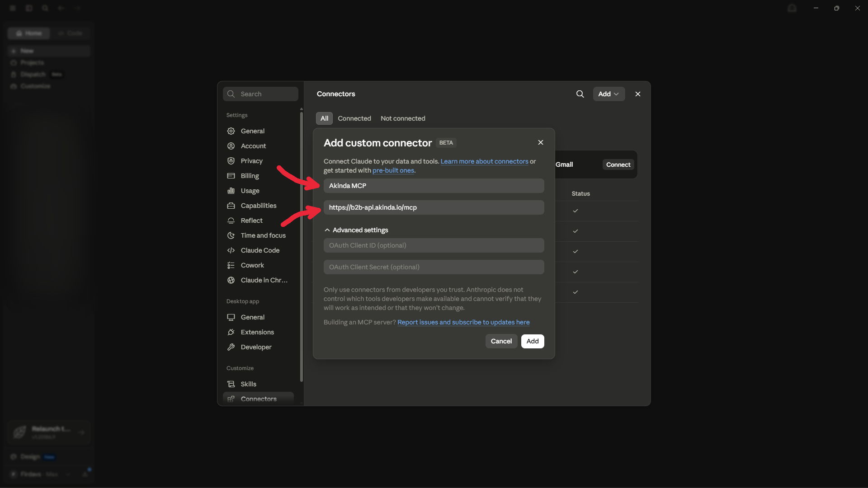This screenshot has height=488, width=868.
Task: Click the Home tab in background window
Action: (28, 33)
